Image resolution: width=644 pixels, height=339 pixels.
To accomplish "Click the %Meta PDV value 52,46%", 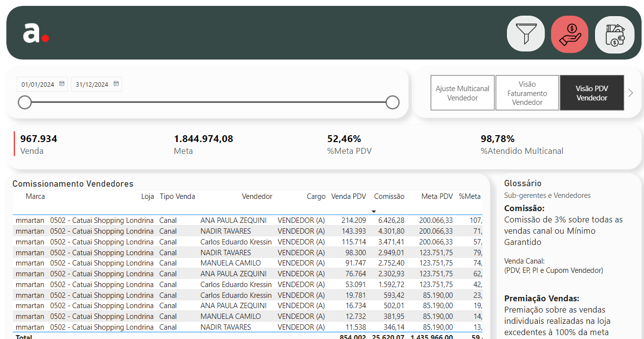I will click(x=344, y=139).
